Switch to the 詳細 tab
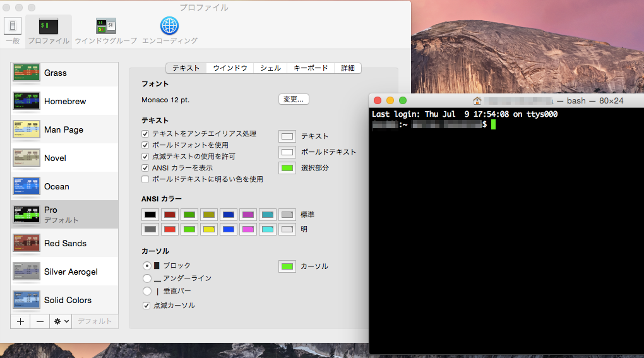The image size is (644, 358). tap(348, 68)
